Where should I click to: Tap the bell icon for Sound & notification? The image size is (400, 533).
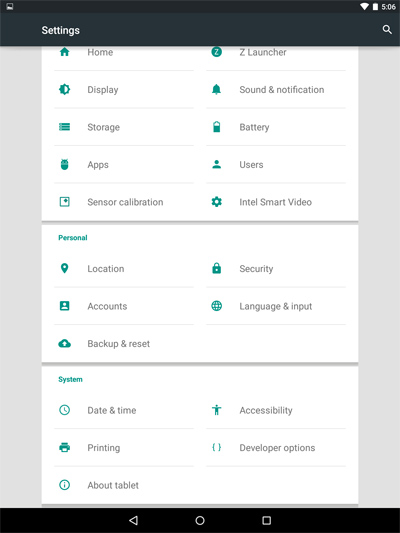click(216, 89)
